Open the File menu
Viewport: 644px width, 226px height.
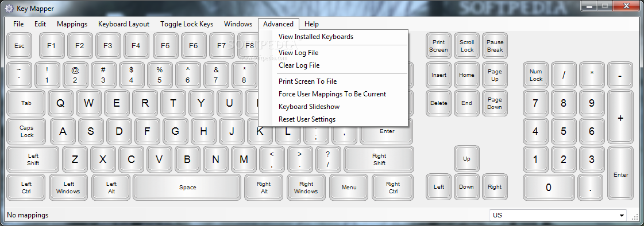[18, 24]
